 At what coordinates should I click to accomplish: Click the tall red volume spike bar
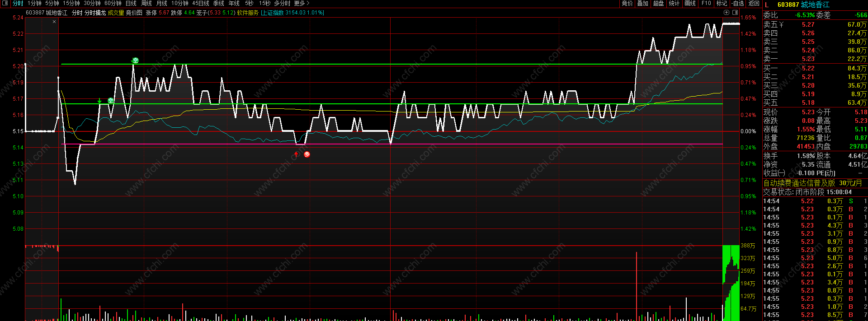click(x=637, y=286)
